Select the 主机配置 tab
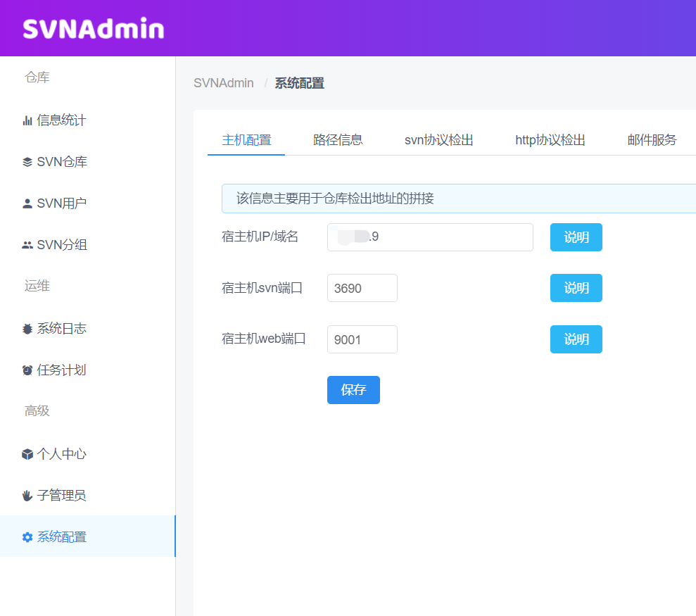This screenshot has height=616, width=696. coord(246,139)
